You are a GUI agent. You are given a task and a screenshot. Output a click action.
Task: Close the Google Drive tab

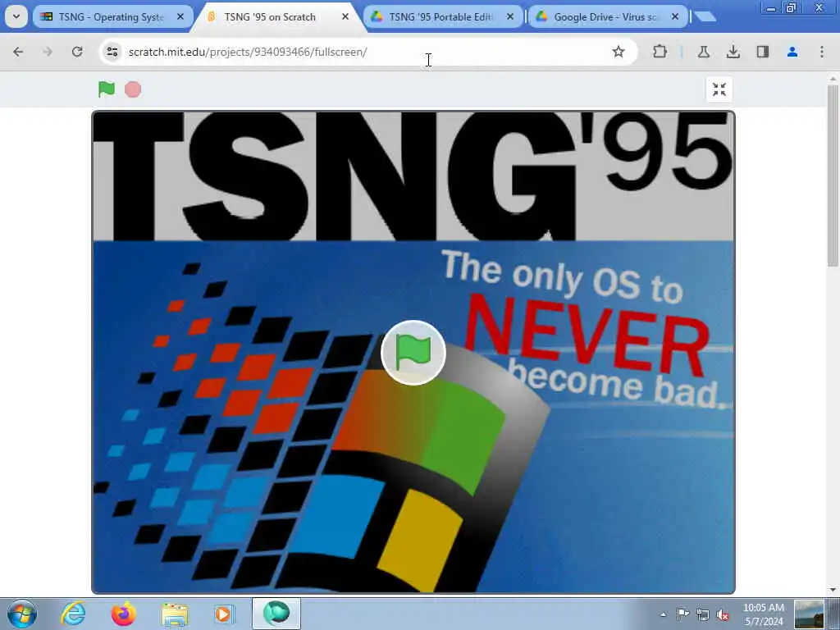[675, 17]
